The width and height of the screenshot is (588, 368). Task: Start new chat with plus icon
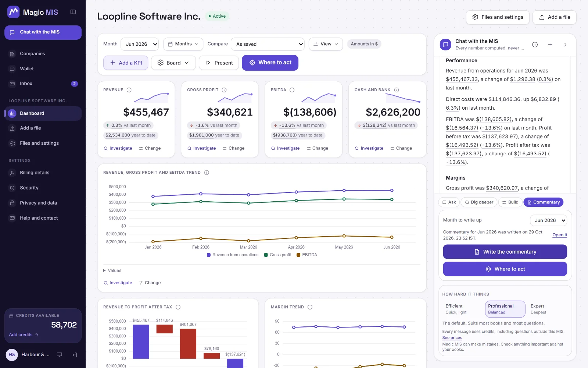tap(550, 45)
